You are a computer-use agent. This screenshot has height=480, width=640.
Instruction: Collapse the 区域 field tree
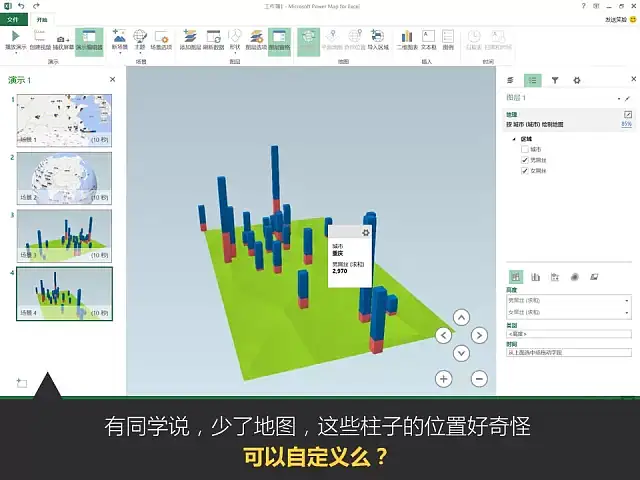click(514, 138)
